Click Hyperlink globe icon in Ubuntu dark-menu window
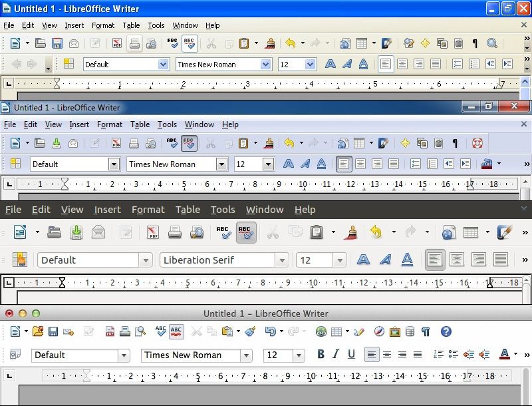Image resolution: width=532 pixels, height=406 pixels. coord(448,232)
